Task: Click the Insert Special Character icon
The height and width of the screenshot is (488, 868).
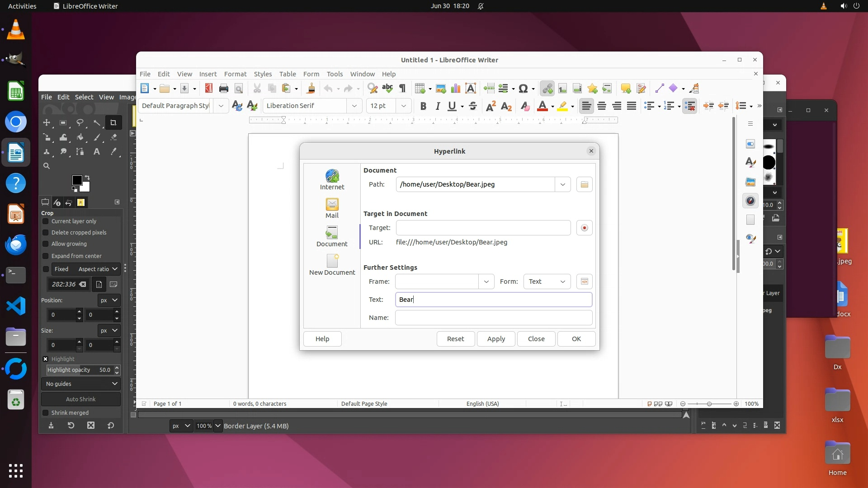Action: tap(523, 89)
